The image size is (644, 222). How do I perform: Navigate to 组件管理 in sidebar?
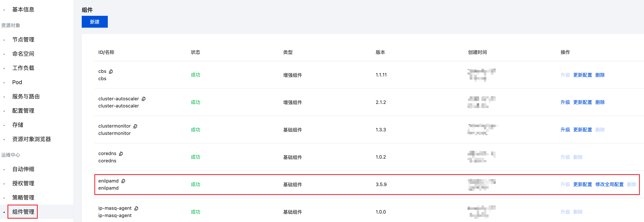pyautogui.click(x=23, y=212)
